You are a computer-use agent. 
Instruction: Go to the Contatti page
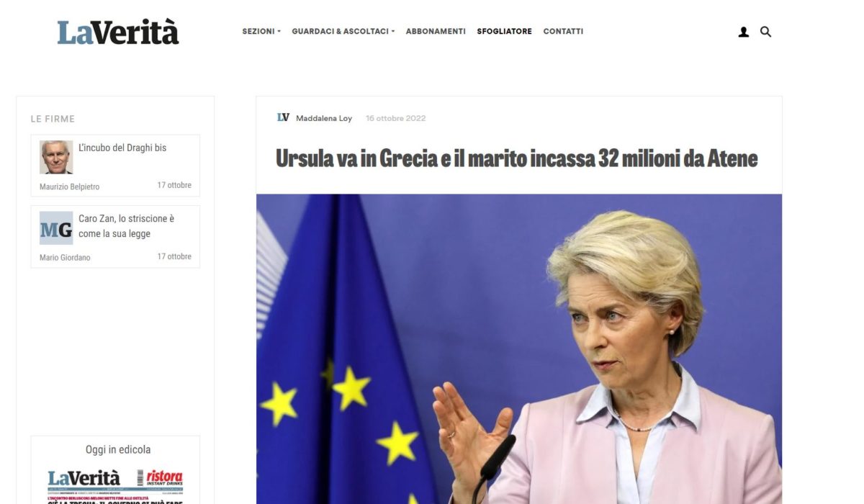pyautogui.click(x=563, y=32)
